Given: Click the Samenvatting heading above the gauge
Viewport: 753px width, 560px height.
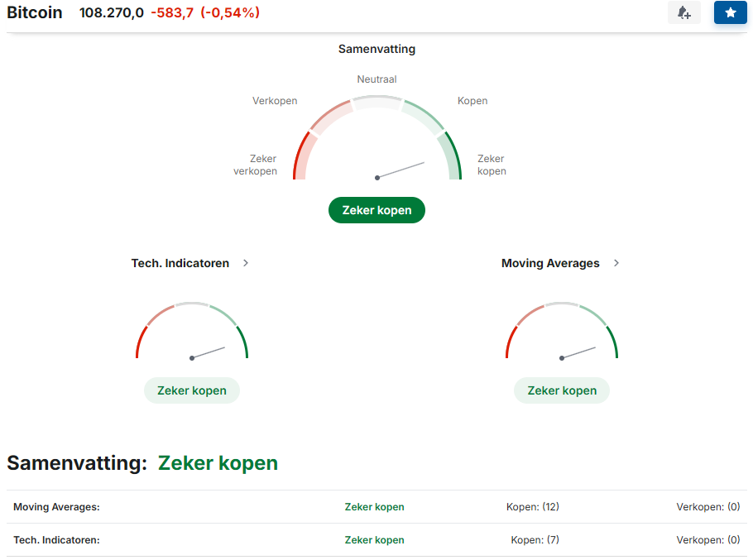Looking at the screenshot, I should pos(377,49).
